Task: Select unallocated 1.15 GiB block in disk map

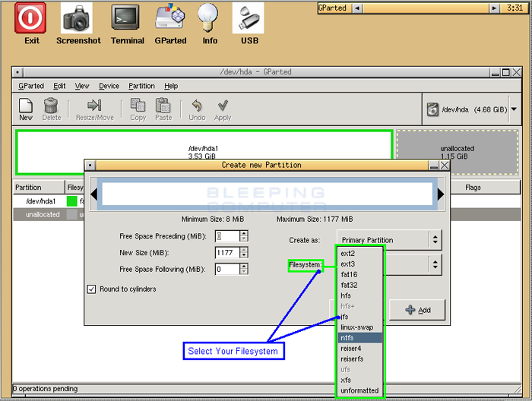Action: pos(457,152)
